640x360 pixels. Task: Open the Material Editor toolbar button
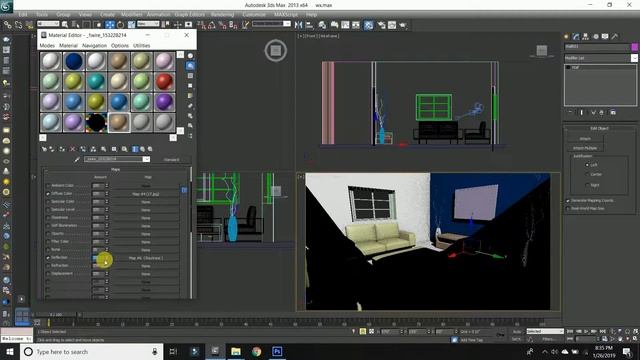point(369,25)
